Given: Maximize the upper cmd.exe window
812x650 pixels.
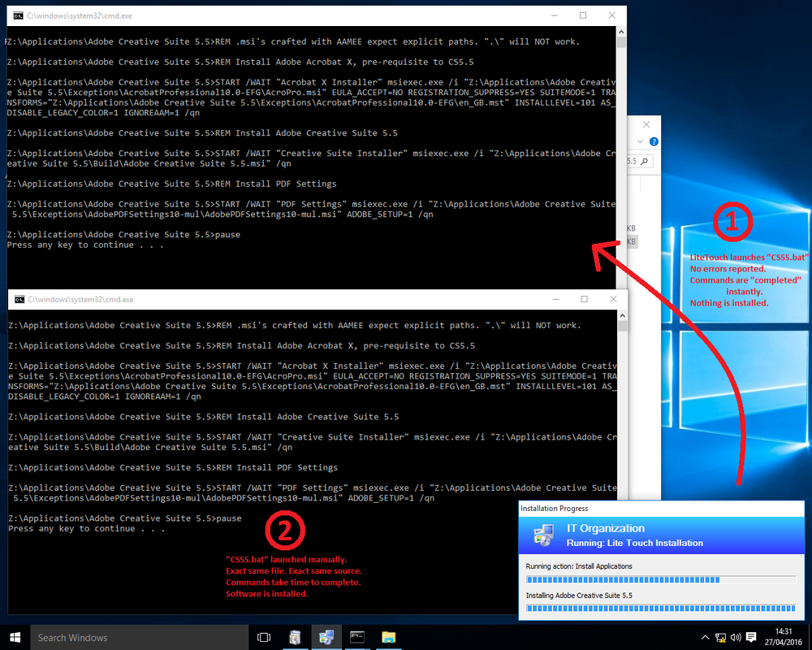Looking at the screenshot, I should tap(583, 15).
